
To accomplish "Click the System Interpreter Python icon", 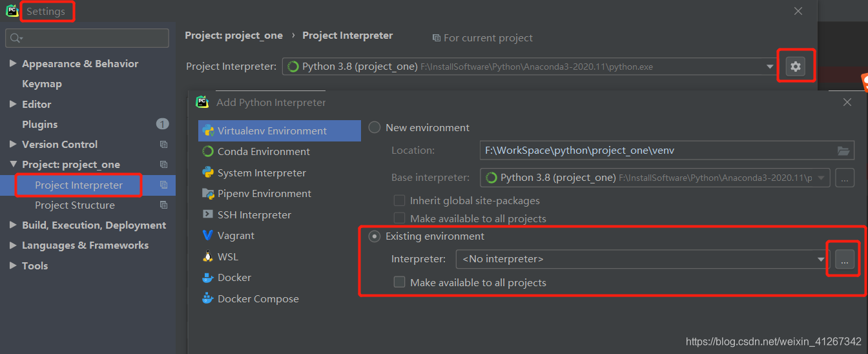I will 208,172.
